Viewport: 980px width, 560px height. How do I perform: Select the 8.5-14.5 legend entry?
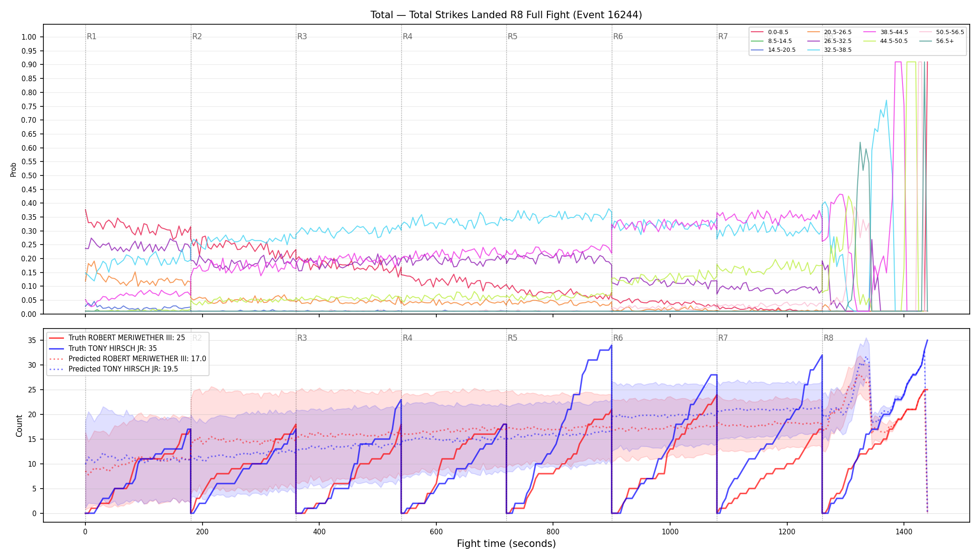tap(771, 41)
